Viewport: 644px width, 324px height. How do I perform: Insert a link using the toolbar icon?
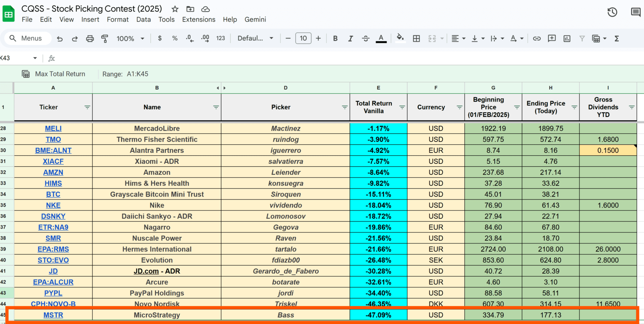[x=536, y=38]
